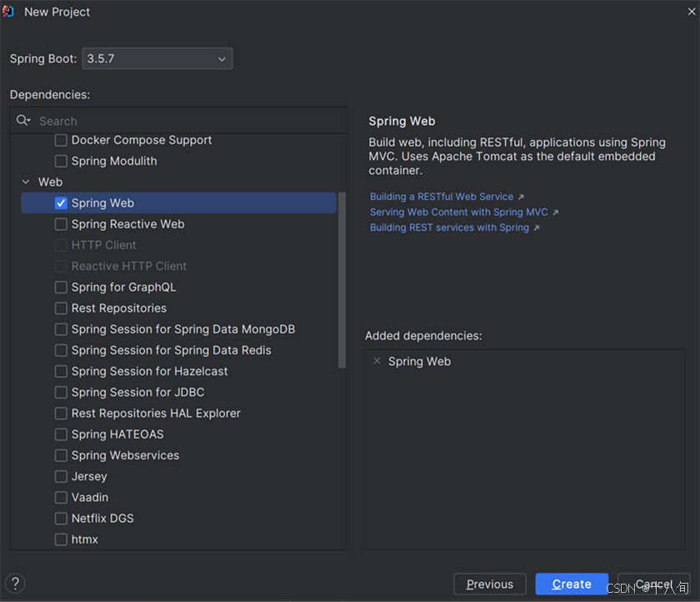Enable Spring for GraphQL dependency

coord(61,287)
